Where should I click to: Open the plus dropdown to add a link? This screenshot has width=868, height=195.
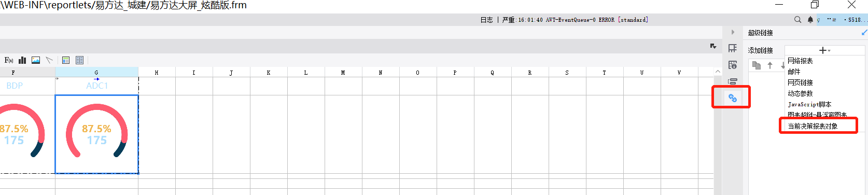tap(824, 50)
